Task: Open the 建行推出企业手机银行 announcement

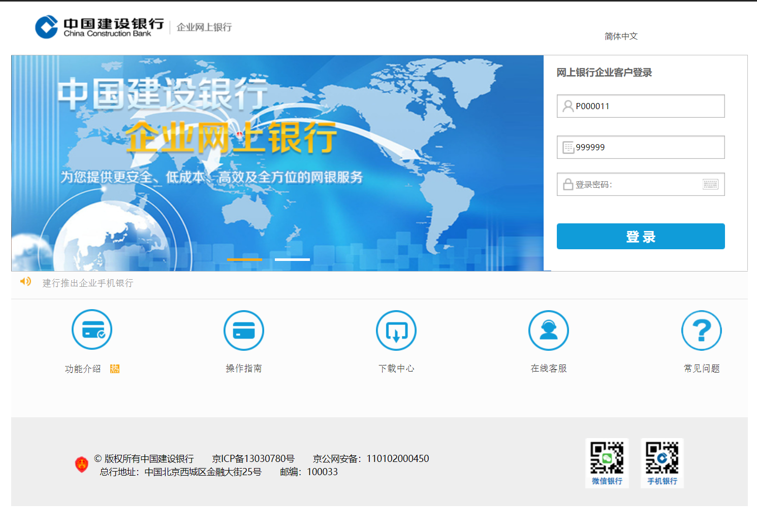Action: pos(88,283)
